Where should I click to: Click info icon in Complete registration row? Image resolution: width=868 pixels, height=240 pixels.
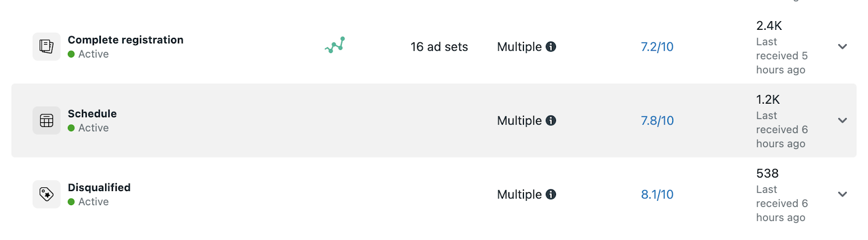pyautogui.click(x=551, y=47)
